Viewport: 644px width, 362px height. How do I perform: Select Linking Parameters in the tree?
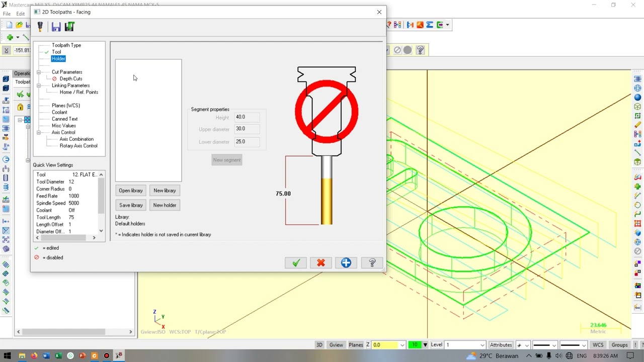point(70,85)
